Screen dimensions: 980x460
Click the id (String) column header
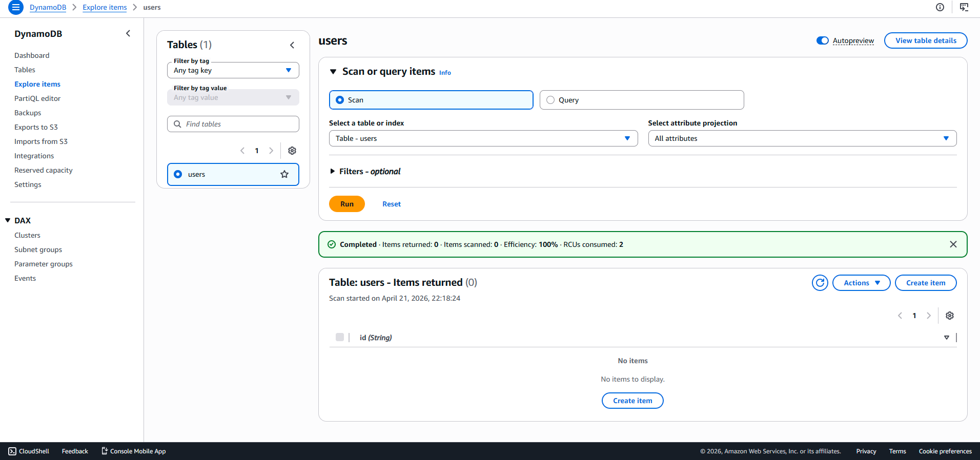376,338
